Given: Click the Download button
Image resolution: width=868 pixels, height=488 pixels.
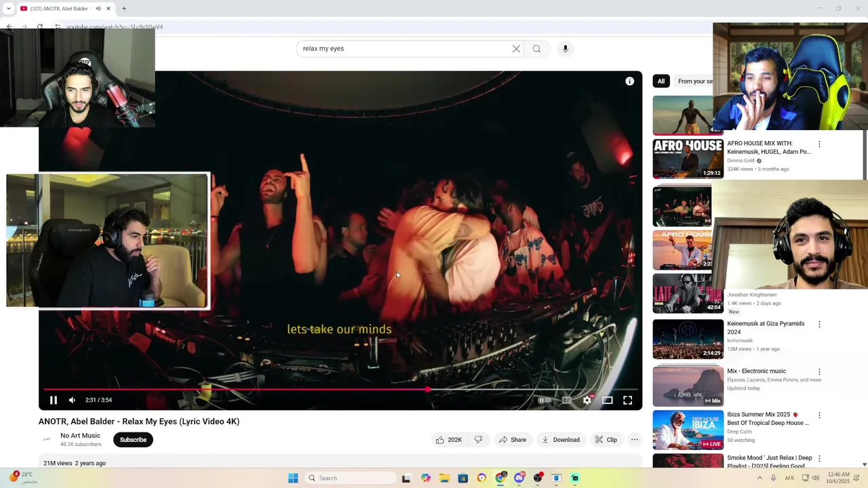Looking at the screenshot, I should click(560, 440).
